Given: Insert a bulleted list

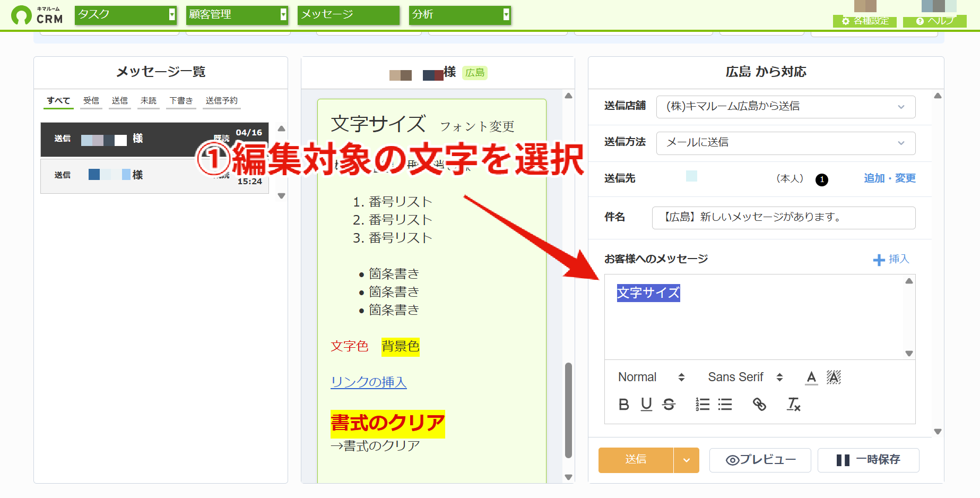Looking at the screenshot, I should point(725,405).
